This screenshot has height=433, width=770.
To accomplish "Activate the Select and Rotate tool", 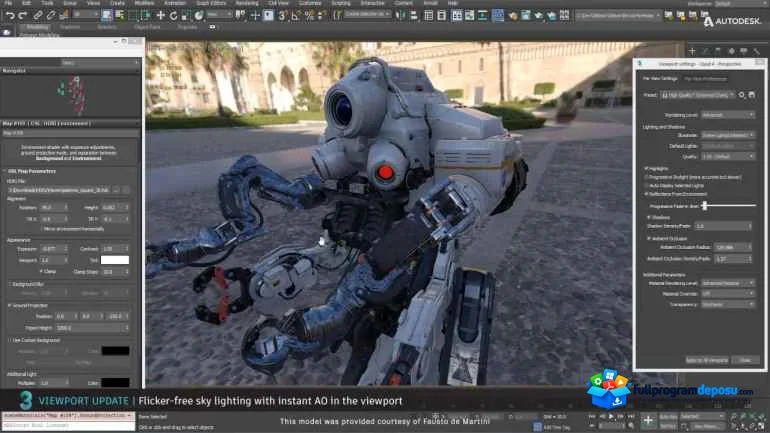I will point(173,16).
